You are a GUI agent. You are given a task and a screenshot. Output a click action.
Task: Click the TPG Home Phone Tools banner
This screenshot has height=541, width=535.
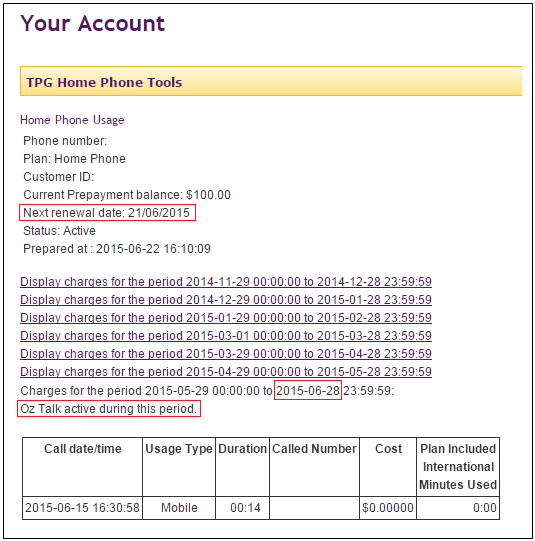tap(271, 81)
